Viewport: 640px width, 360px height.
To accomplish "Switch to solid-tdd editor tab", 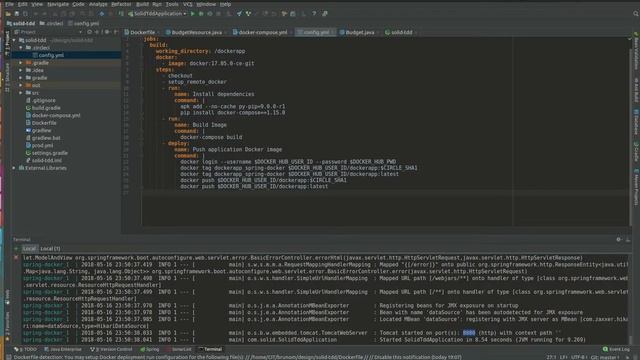I will click(401, 32).
